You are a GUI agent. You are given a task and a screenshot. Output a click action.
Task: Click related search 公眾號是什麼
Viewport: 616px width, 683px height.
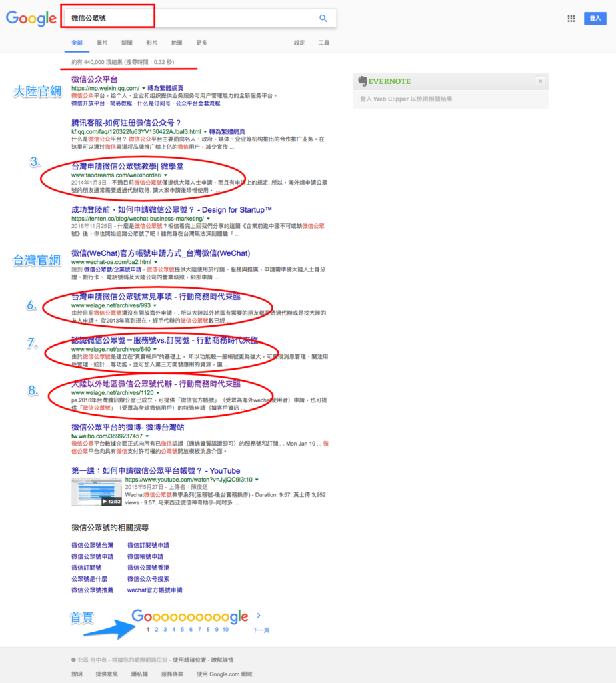89,579
